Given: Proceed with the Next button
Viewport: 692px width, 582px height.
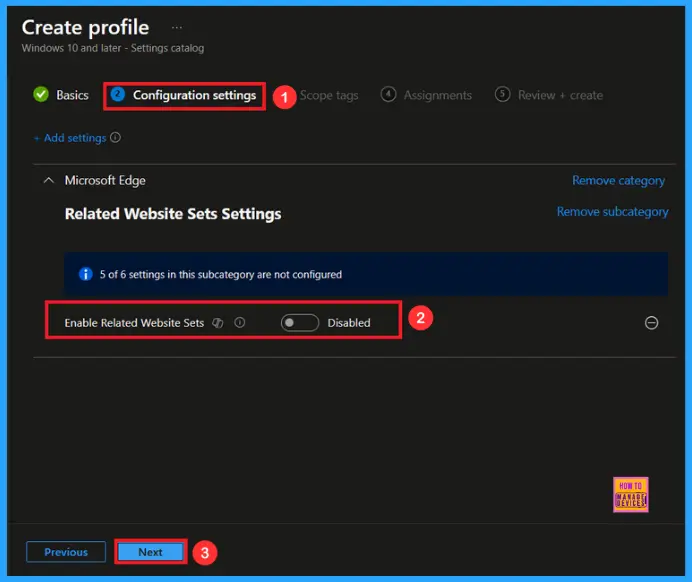Looking at the screenshot, I should [x=150, y=552].
